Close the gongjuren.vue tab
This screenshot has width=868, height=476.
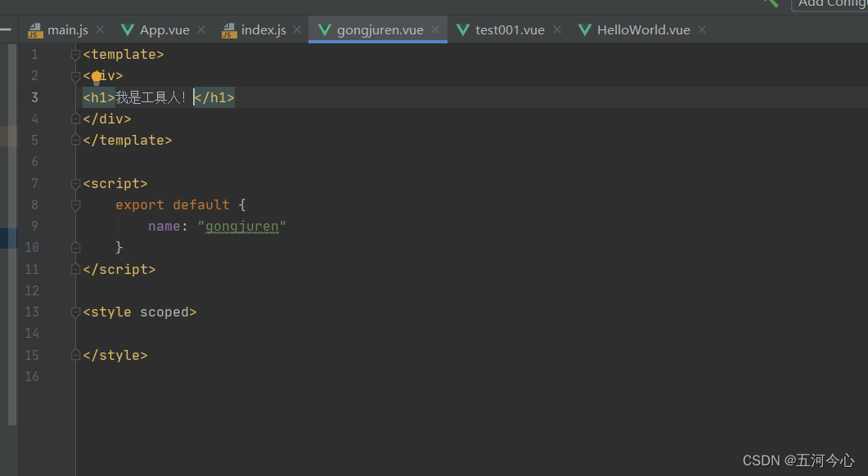tap(435, 29)
